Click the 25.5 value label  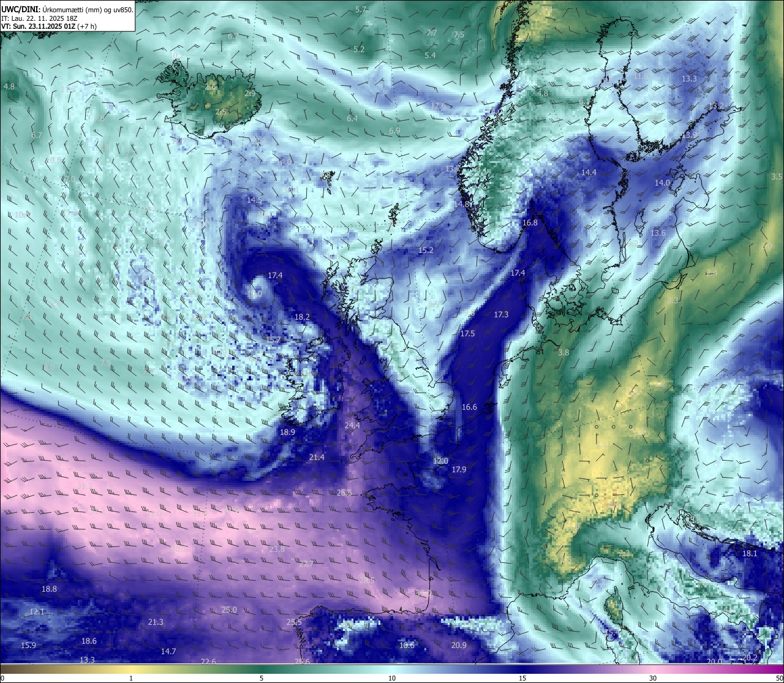[294, 622]
